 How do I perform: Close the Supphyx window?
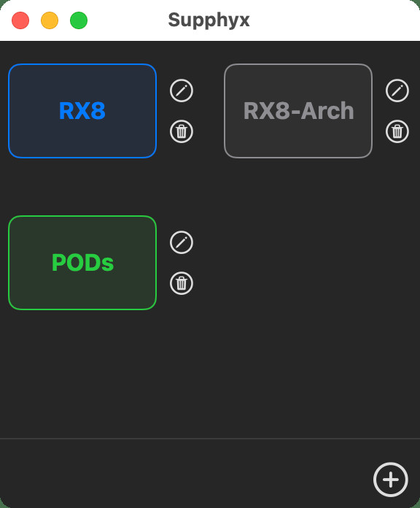tap(20, 20)
